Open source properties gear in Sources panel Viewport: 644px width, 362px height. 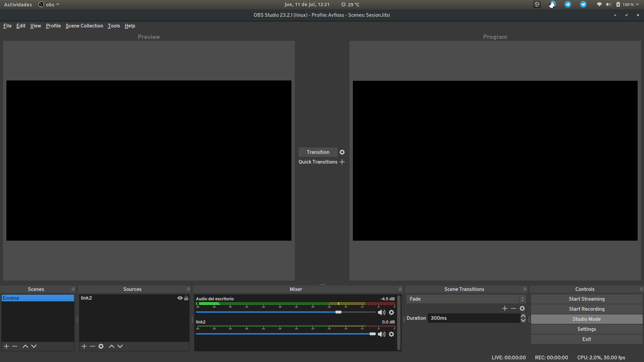[x=101, y=346]
